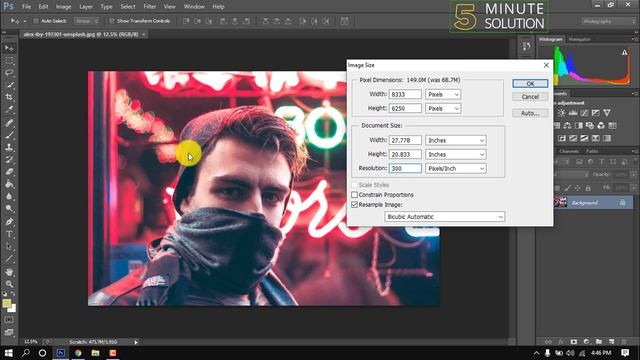Select the Lasso tool

[x=9, y=73]
